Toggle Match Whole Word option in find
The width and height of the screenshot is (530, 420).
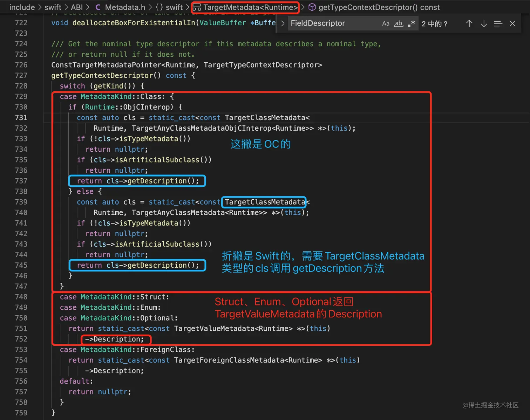pyautogui.click(x=399, y=23)
